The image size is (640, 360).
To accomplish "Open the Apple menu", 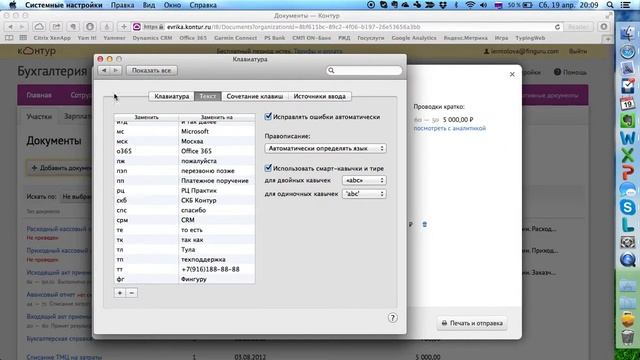I will click(13, 5).
